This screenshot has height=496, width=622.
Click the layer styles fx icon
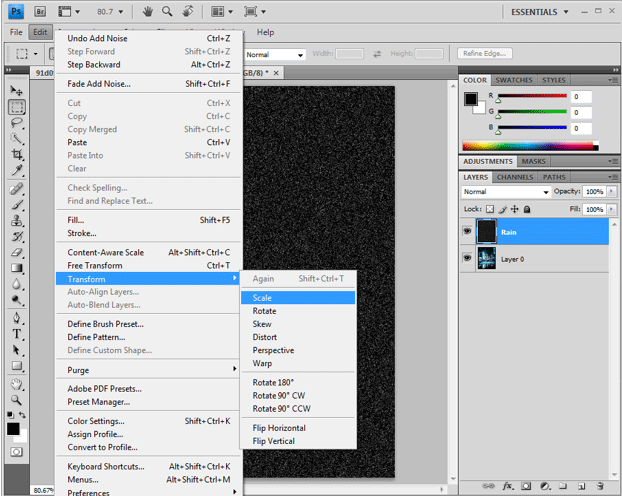click(508, 485)
